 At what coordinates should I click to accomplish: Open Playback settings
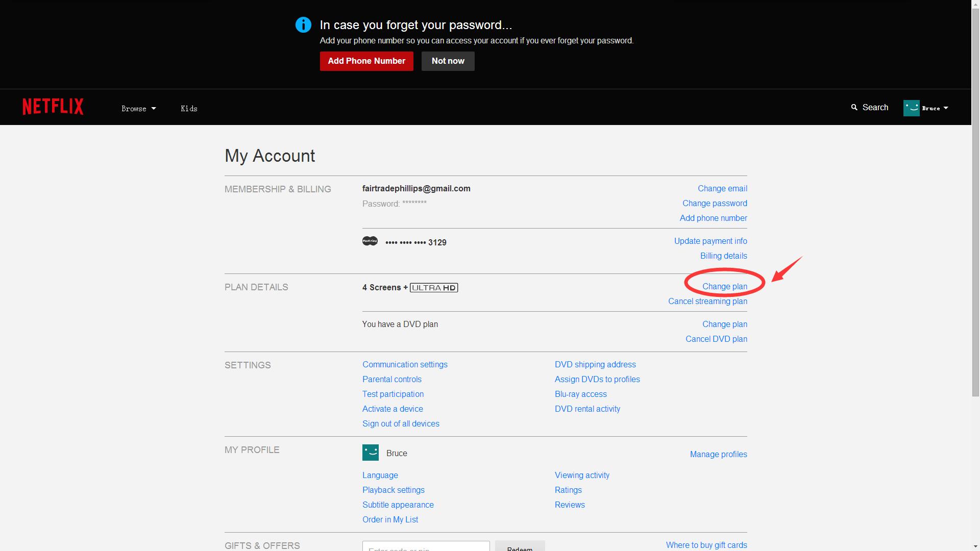tap(394, 490)
